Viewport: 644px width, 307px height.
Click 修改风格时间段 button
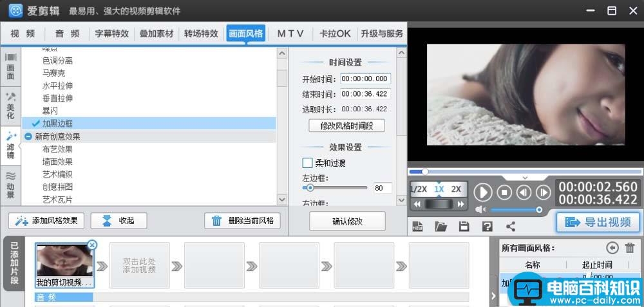coord(346,126)
